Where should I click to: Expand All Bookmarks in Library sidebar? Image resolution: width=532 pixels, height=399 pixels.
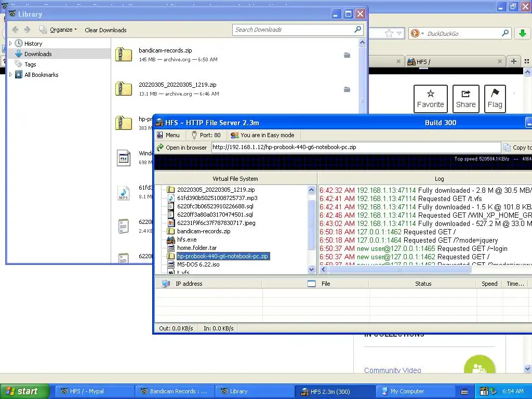click(10, 75)
